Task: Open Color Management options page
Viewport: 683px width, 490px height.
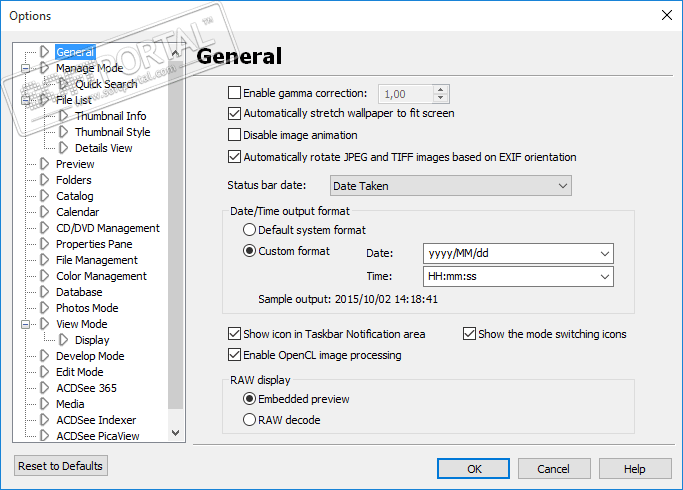Action: click(x=101, y=276)
